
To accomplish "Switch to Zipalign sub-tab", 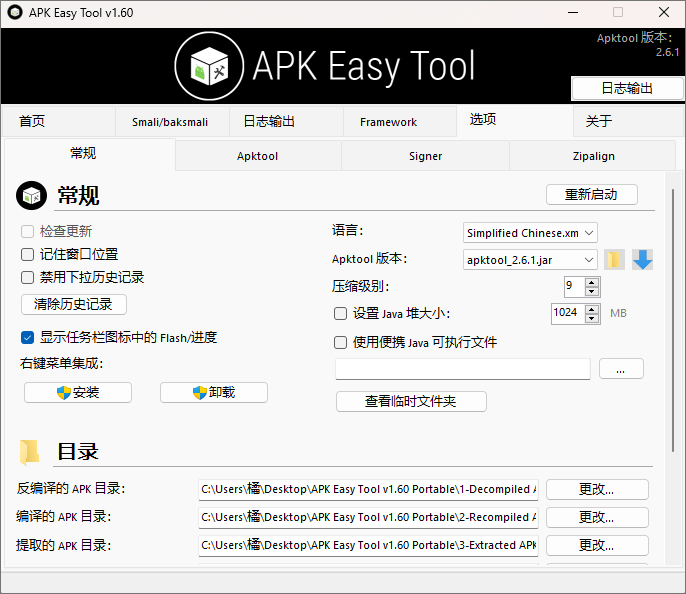I will click(593, 156).
